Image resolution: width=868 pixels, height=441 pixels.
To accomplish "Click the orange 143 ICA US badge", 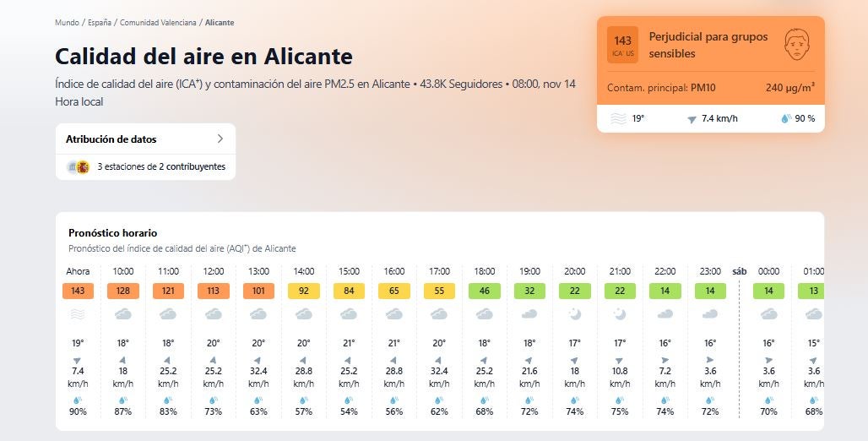I will (622, 45).
